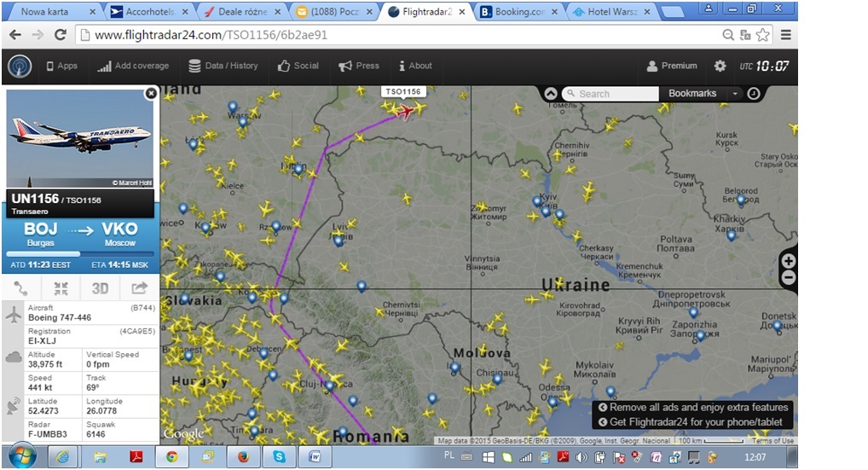Open Internet Explorer from the taskbar
868x470 pixels.
(62, 456)
